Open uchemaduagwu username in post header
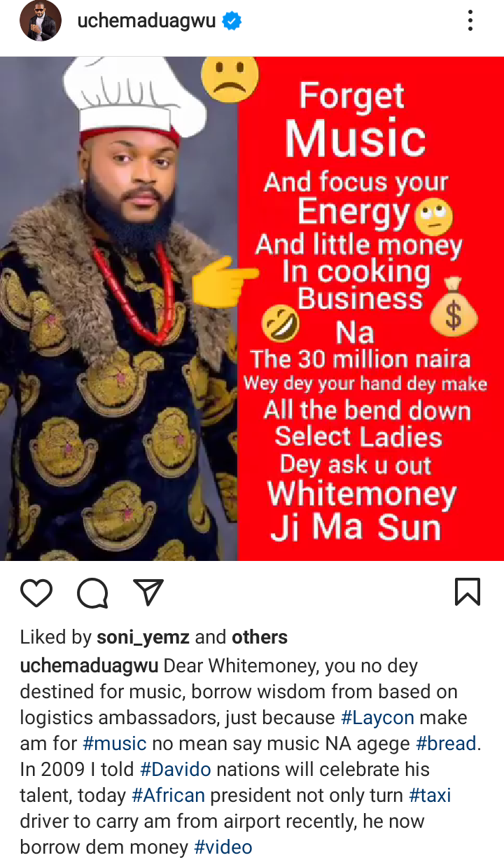This screenshot has height=860, width=504. [147, 22]
